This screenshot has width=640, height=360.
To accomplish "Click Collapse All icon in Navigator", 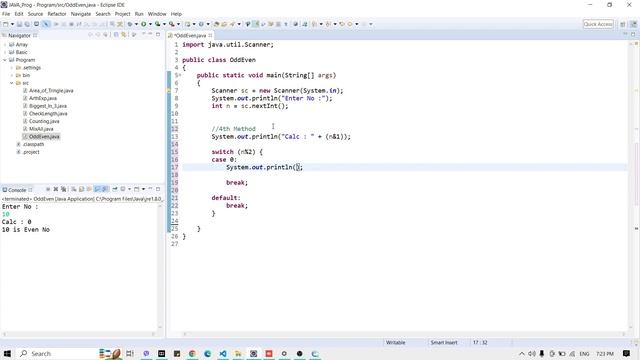I will point(116,35).
